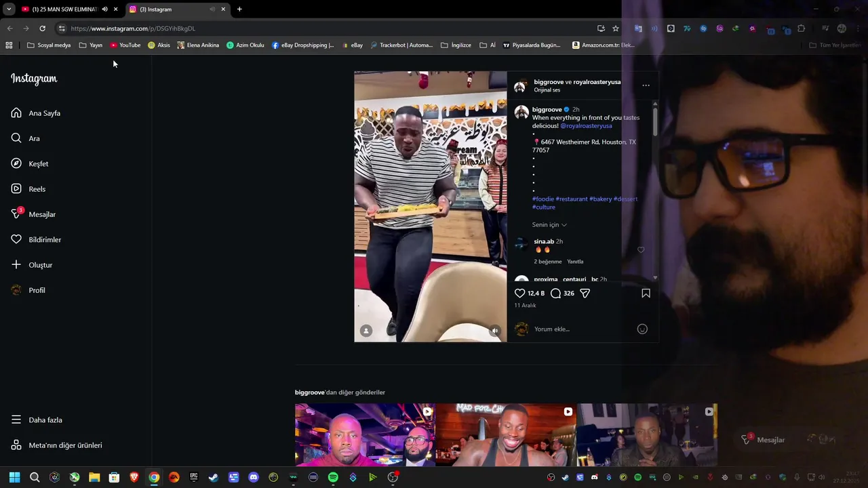Show tagged people on the video
Image resolution: width=868 pixels, height=488 pixels.
366,331
